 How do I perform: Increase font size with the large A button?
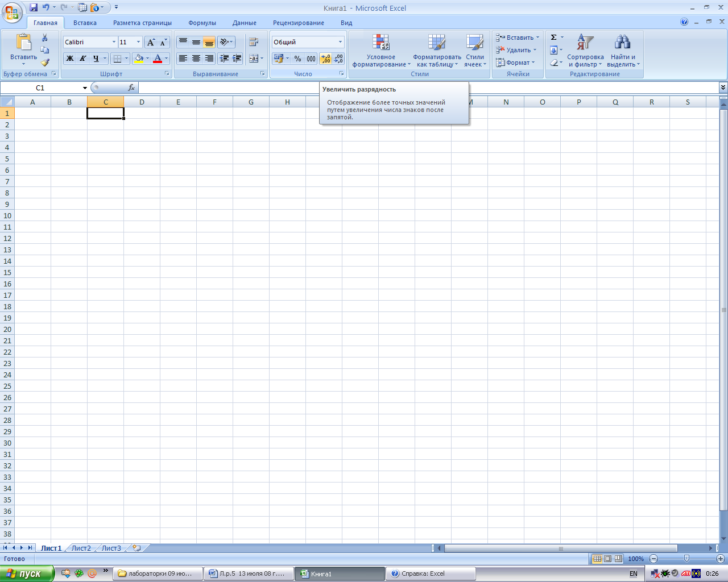[151, 42]
